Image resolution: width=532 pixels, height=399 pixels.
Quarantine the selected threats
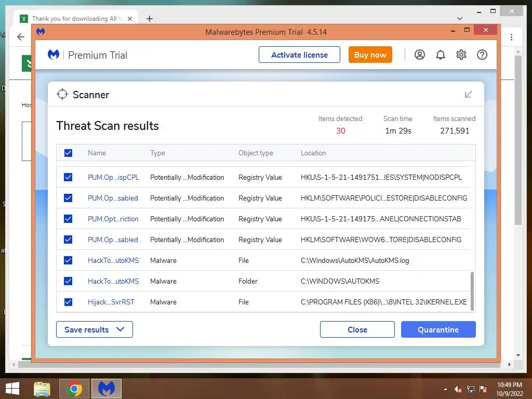(x=438, y=329)
